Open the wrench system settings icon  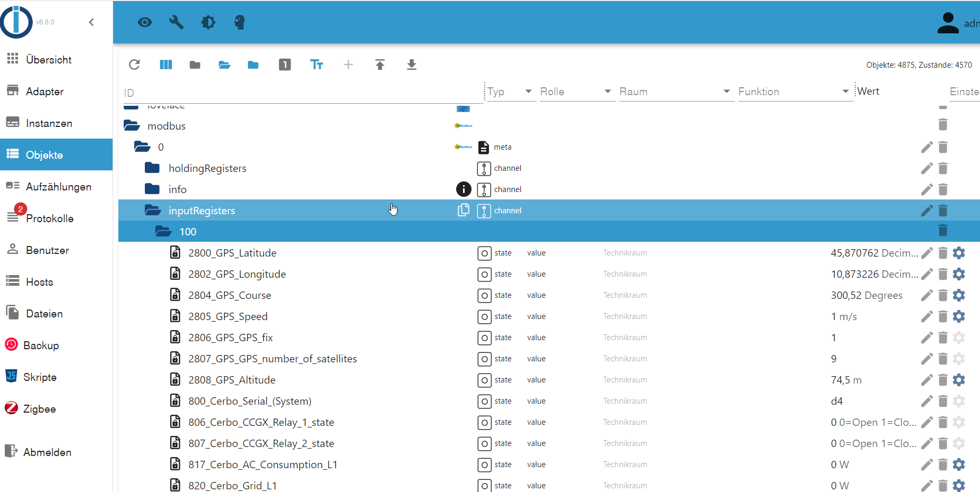177,22
